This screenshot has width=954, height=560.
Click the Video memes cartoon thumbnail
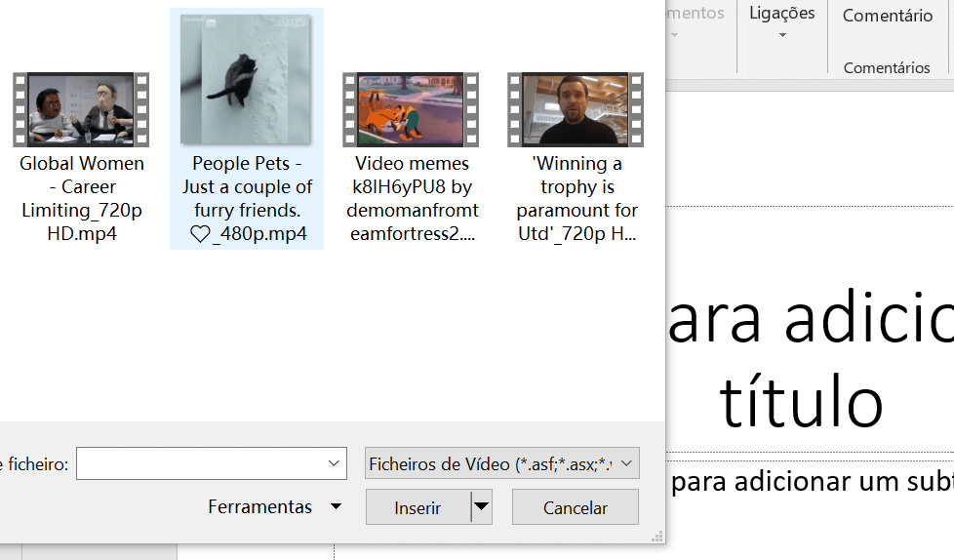411,109
